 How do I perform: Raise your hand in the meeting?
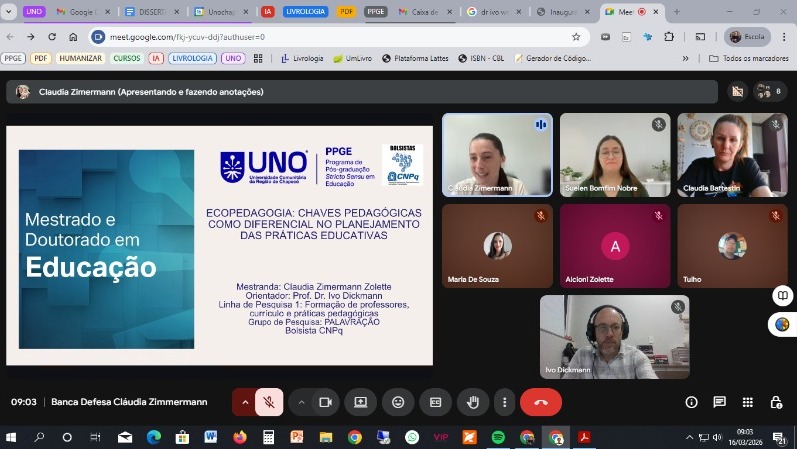point(473,402)
